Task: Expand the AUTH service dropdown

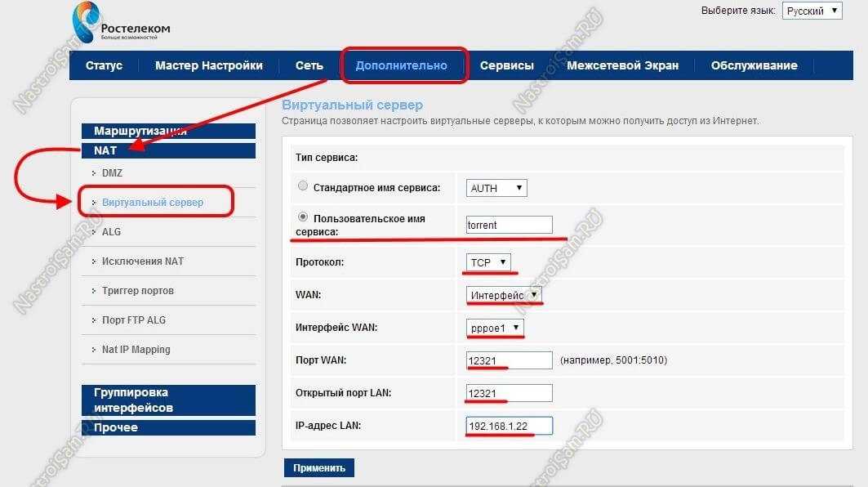Action: tap(496, 188)
